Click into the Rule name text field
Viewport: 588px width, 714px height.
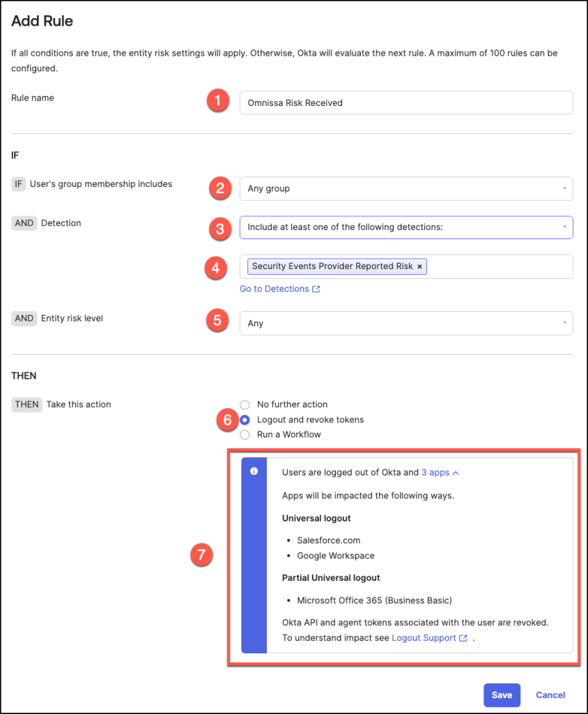(405, 102)
